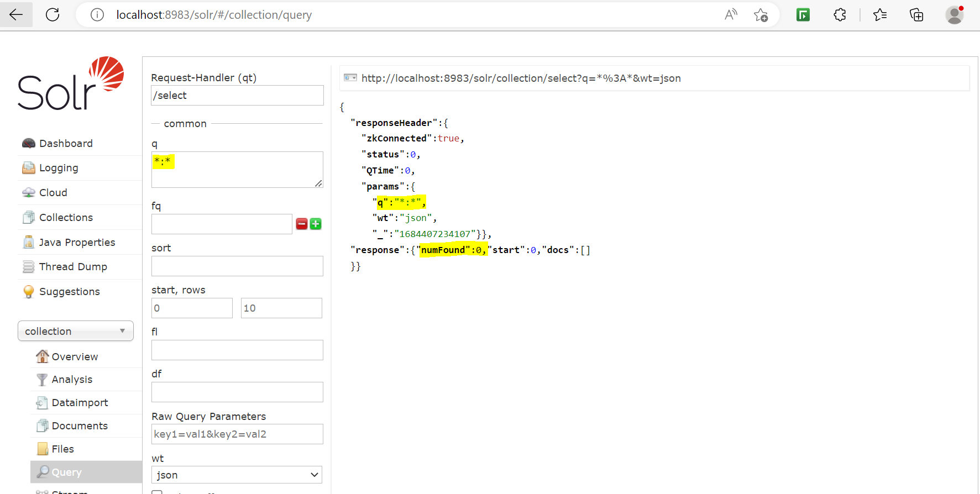The width and height of the screenshot is (980, 494).
Task: Click the "wt":"json" response line
Action: tap(405, 218)
